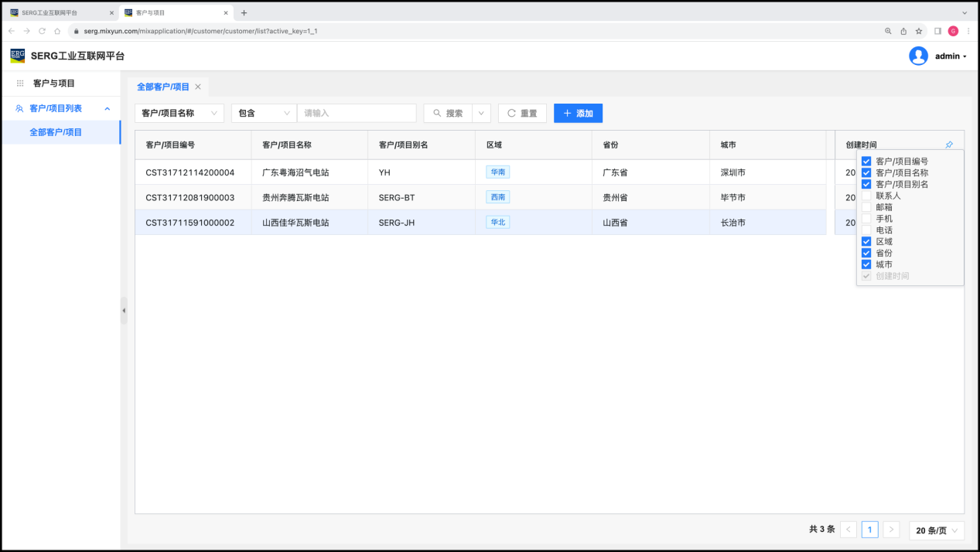Open the 客户/项目名称 field dropdown
The width and height of the screenshot is (980, 552).
pos(179,113)
